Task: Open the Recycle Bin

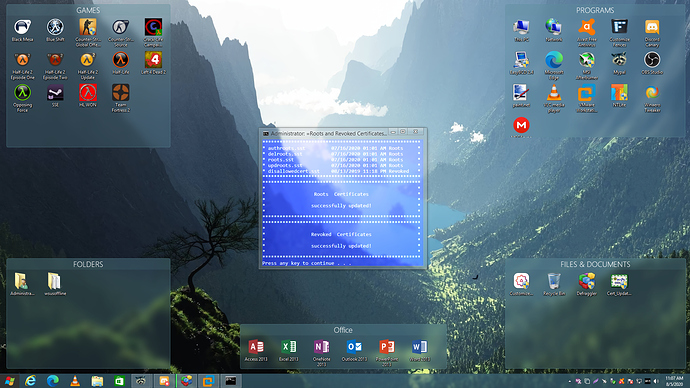Action: (554, 284)
